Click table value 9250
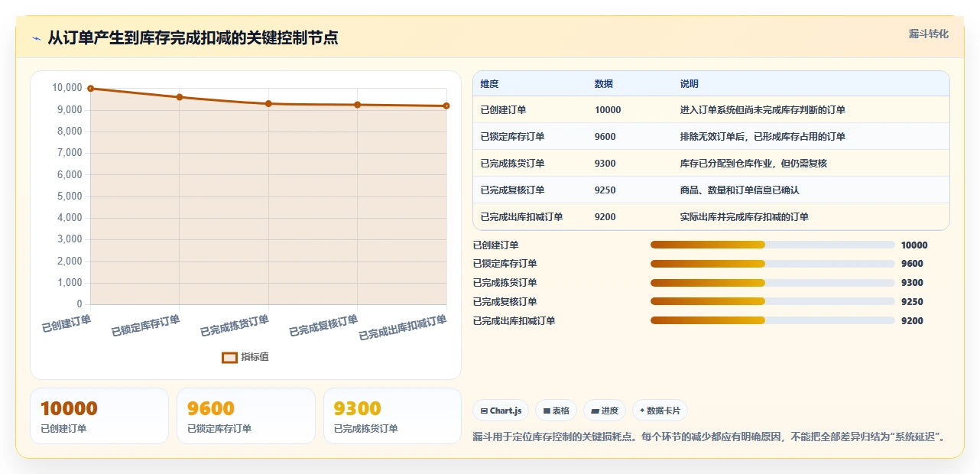The height and width of the screenshot is (474, 980). [605, 190]
